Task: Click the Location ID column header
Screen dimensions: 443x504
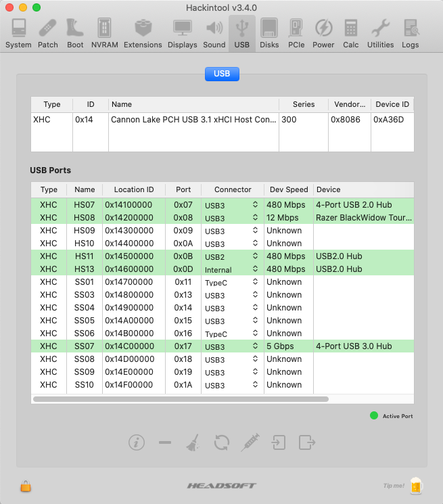Action: [x=134, y=189]
